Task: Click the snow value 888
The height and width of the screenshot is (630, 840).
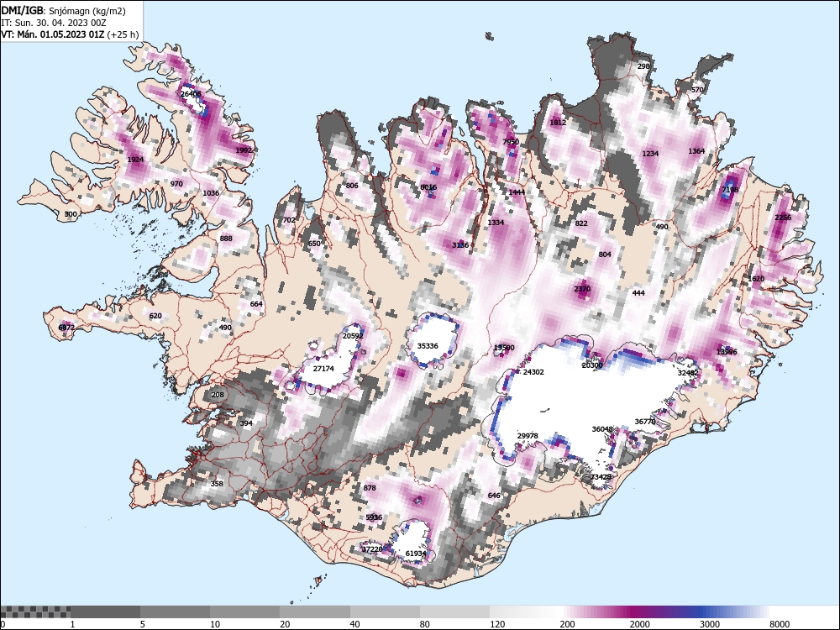Action: [226, 239]
